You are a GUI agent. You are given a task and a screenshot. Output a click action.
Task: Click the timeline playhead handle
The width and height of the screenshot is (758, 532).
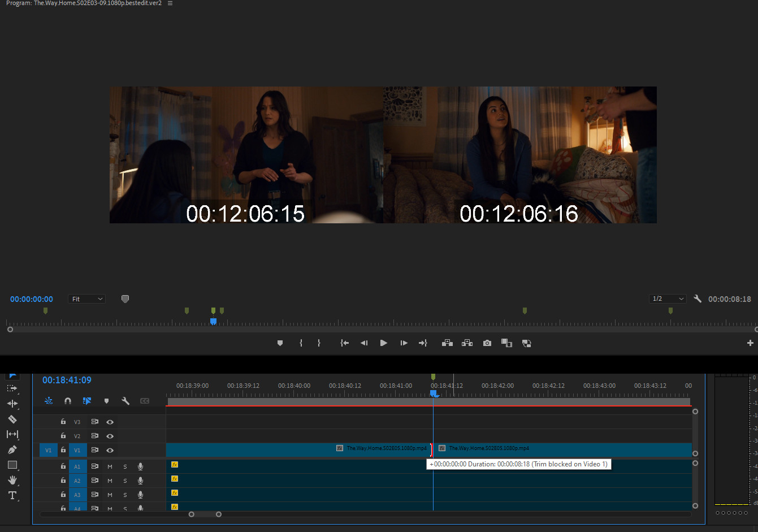pos(434,393)
